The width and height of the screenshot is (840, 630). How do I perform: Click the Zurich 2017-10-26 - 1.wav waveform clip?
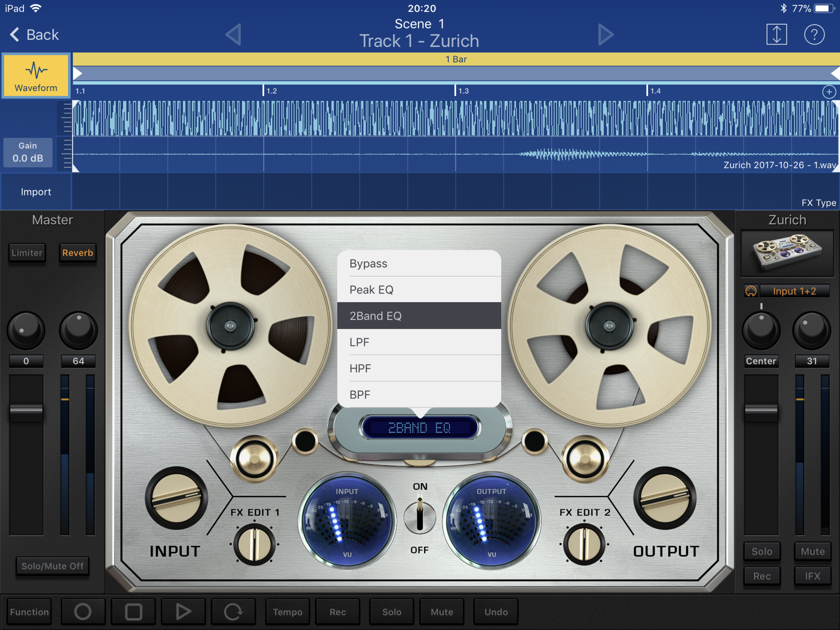click(456, 136)
